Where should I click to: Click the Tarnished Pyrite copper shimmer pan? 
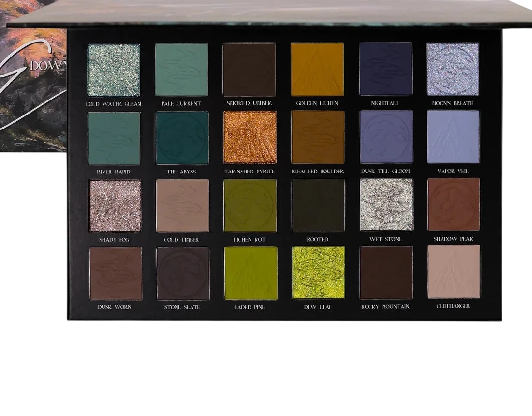250,137
